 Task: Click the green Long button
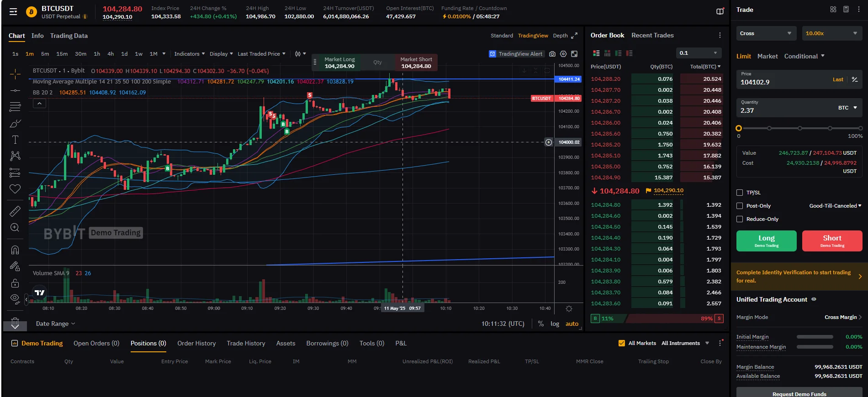[x=767, y=241]
